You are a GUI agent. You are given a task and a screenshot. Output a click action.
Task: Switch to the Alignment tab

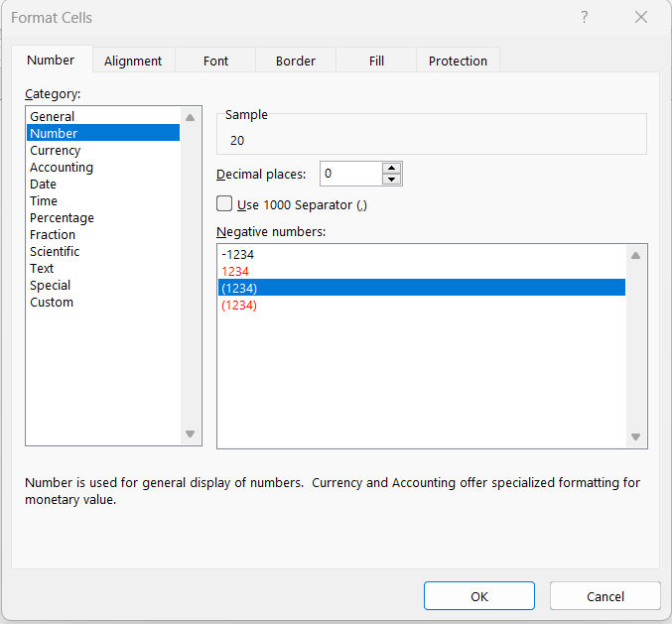coord(133,61)
